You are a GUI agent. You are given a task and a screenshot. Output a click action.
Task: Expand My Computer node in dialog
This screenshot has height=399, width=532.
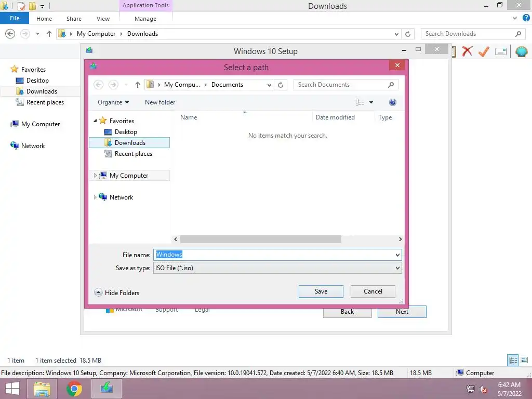click(95, 176)
